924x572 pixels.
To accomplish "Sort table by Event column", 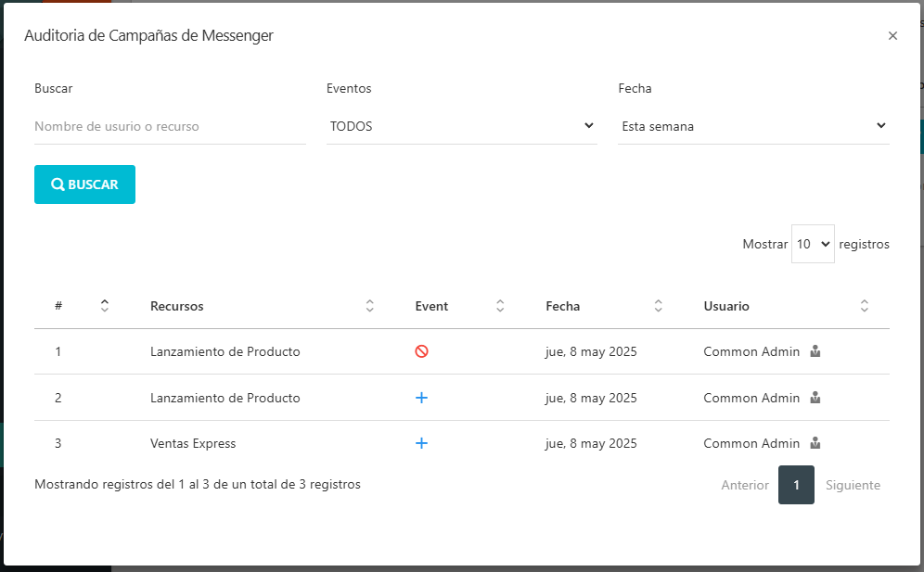I will click(x=500, y=306).
